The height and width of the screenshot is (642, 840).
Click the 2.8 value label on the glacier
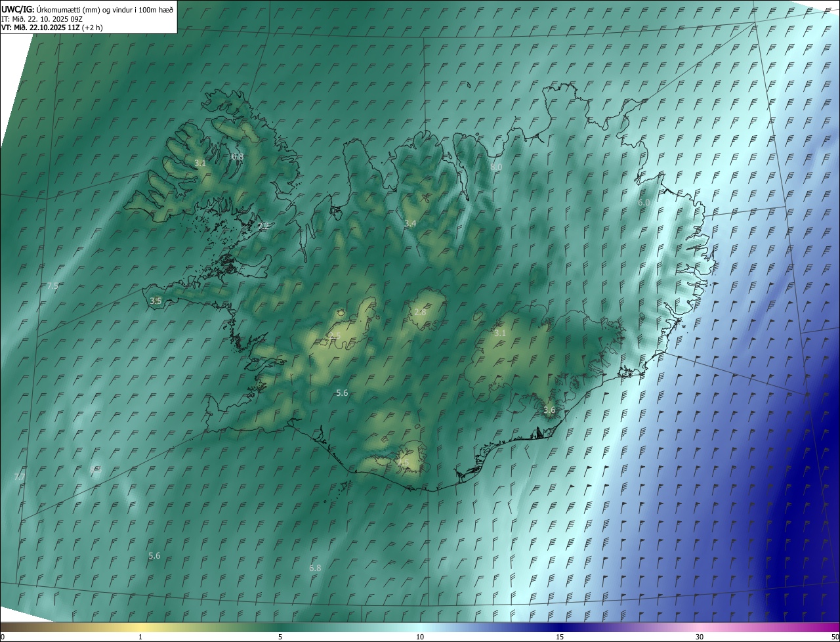coord(420,312)
